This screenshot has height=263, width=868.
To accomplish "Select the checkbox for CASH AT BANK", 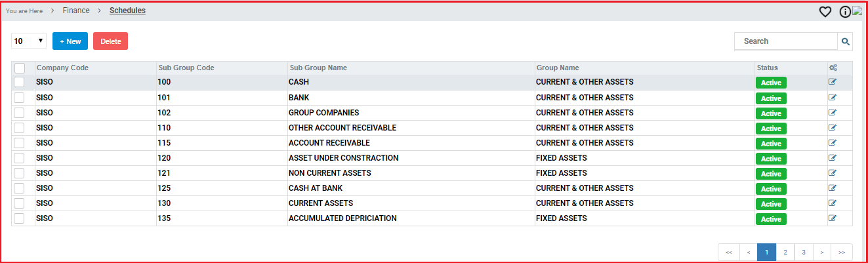I will click(x=20, y=188).
